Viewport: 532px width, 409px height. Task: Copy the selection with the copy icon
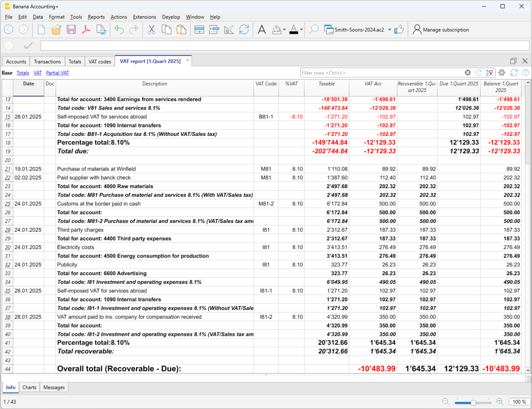[166, 30]
